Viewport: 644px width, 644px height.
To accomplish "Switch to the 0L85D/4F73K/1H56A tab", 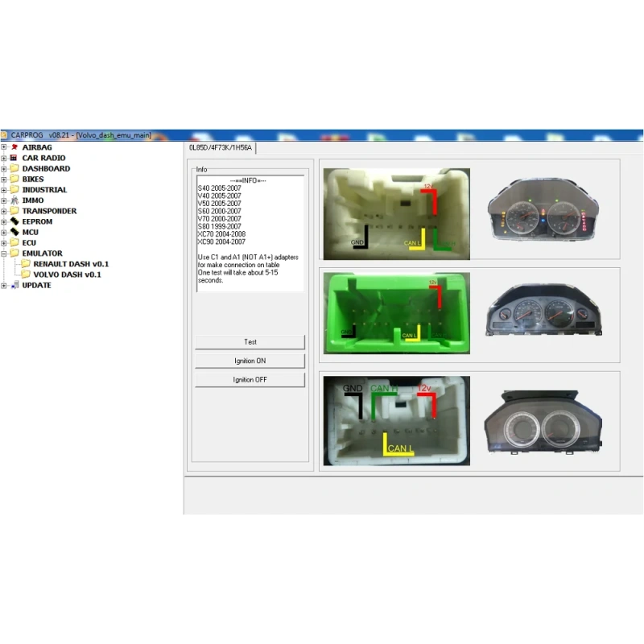I will pyautogui.click(x=221, y=148).
